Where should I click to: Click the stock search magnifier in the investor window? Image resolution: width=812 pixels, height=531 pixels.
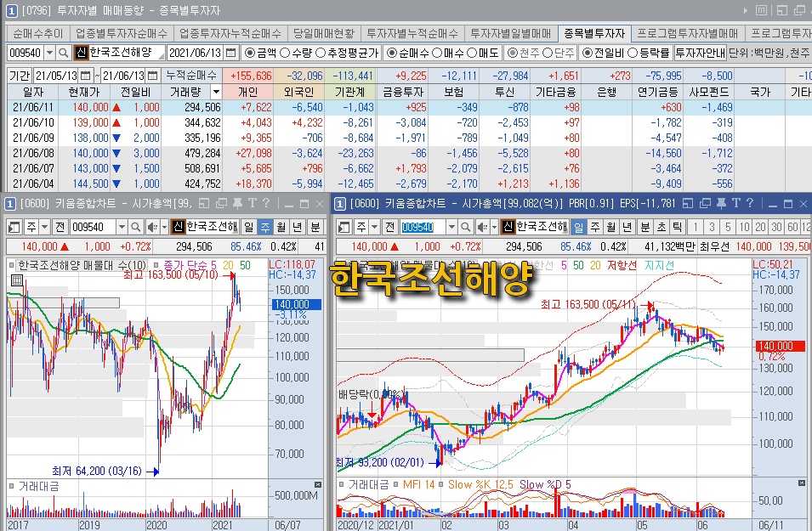(63, 53)
